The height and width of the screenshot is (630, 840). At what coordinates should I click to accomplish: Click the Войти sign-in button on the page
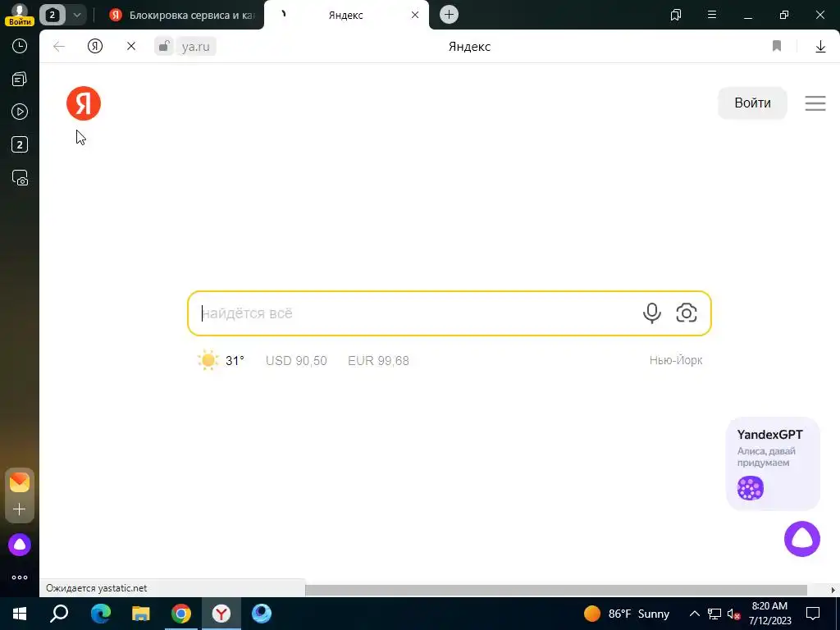[x=752, y=103]
